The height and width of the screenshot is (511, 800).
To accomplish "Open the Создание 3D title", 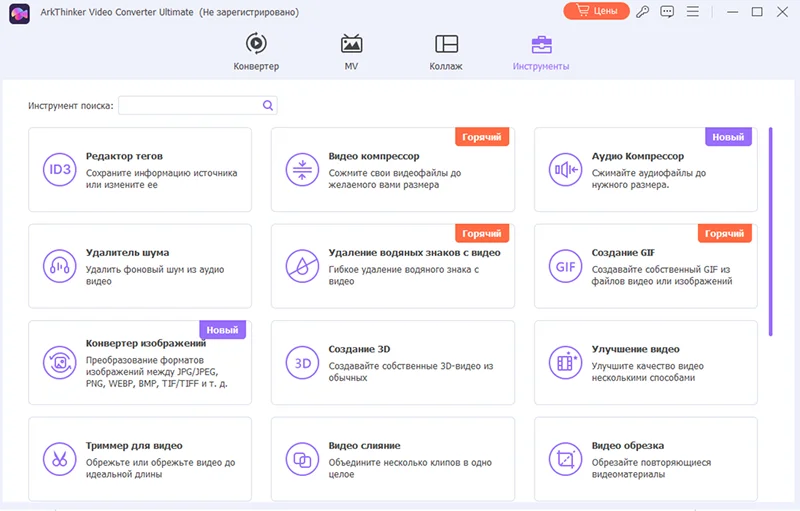I will [359, 349].
